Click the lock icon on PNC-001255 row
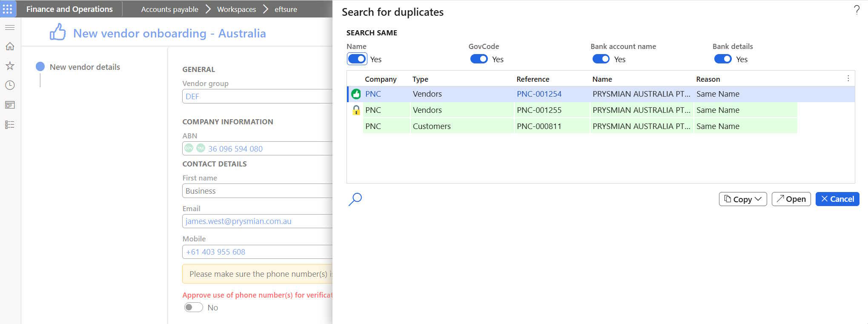Screen dimensions: 868x324 pyautogui.click(x=356, y=110)
